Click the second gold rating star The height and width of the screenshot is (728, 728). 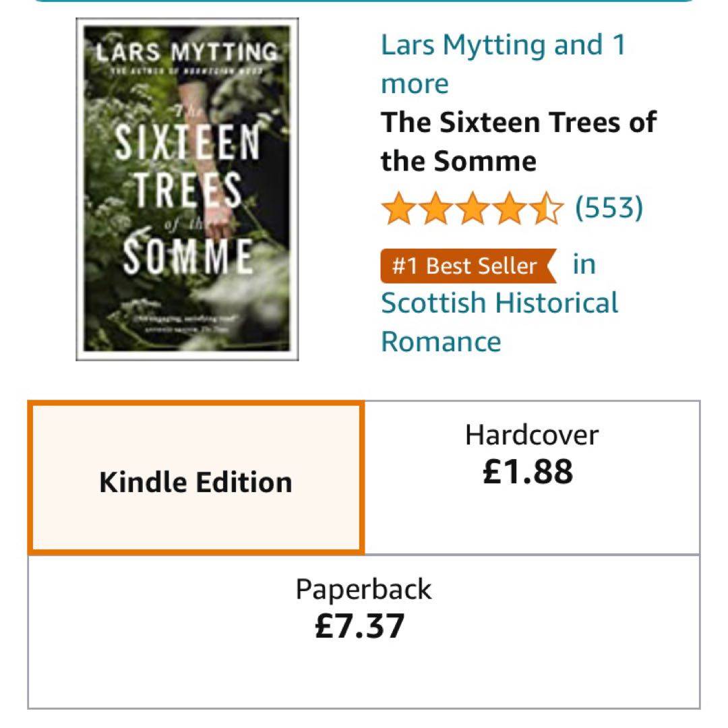pos(435,208)
